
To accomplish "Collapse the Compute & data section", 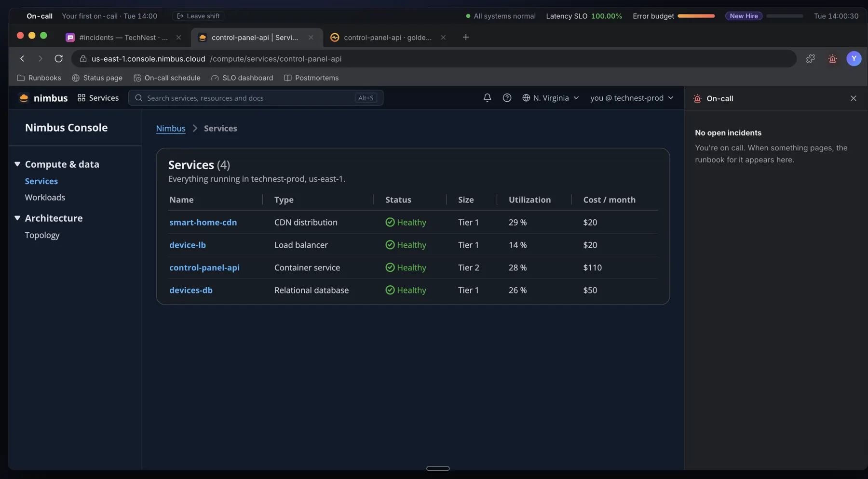I will tap(17, 164).
